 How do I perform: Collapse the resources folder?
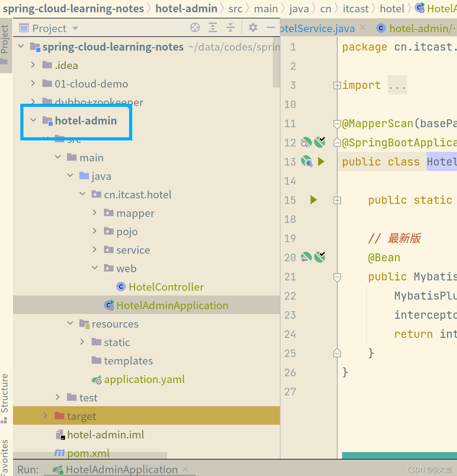click(70, 323)
